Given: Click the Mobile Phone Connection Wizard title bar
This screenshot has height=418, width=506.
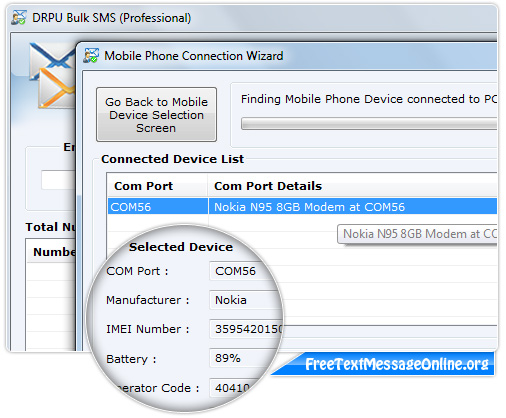Looking at the screenshot, I should [287, 56].
